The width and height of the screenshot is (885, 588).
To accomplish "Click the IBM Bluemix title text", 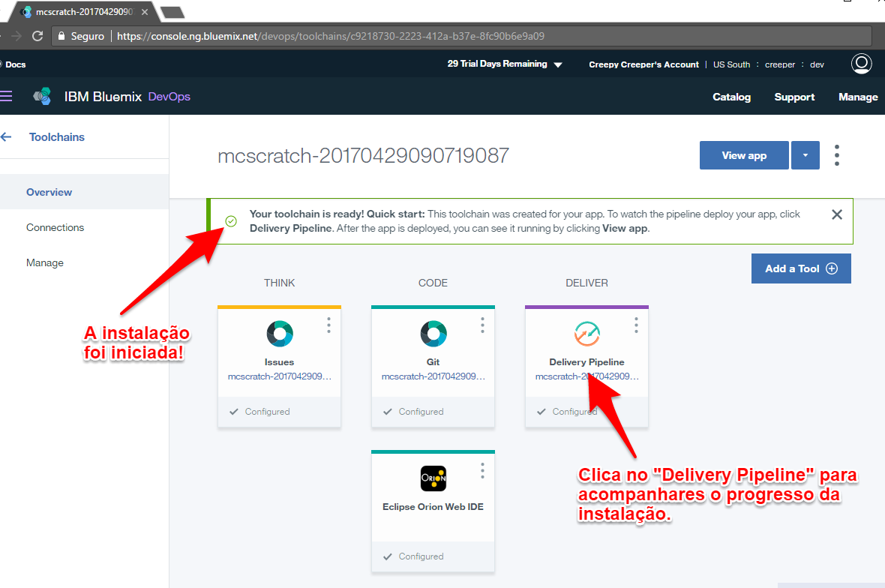I will click(x=103, y=97).
